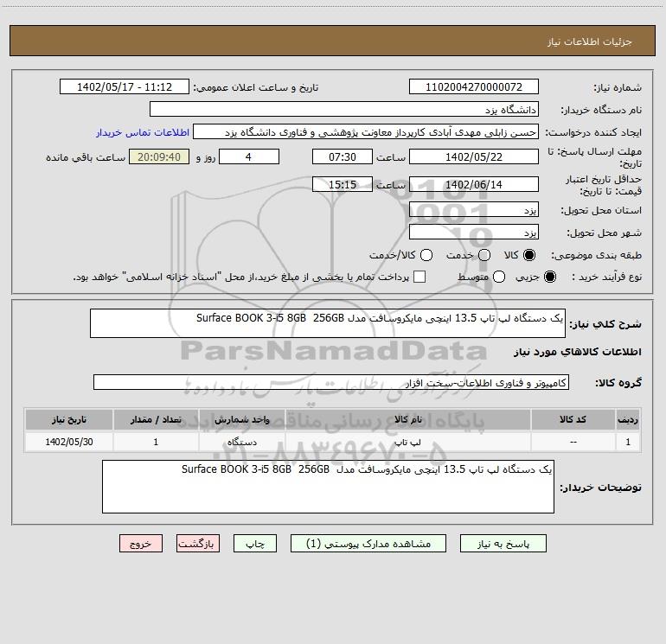
Task: Click the validity time field 15:15
Action: tap(343, 184)
